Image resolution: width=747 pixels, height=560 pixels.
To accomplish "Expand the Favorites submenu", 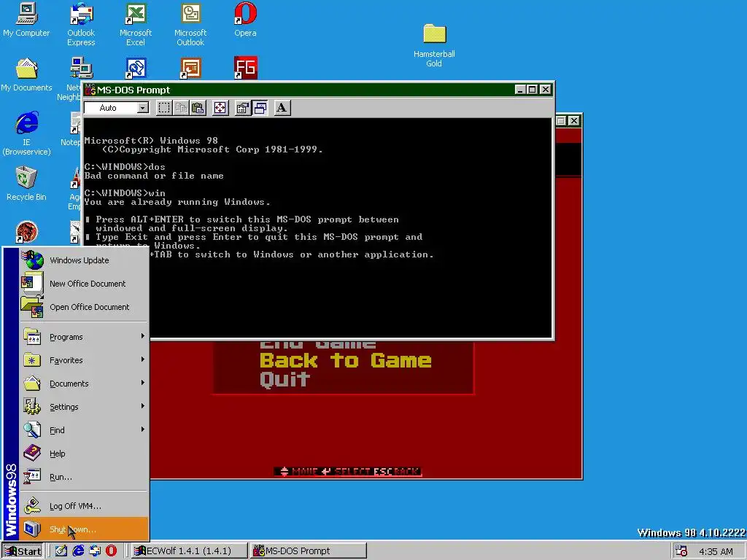I will pos(85,360).
